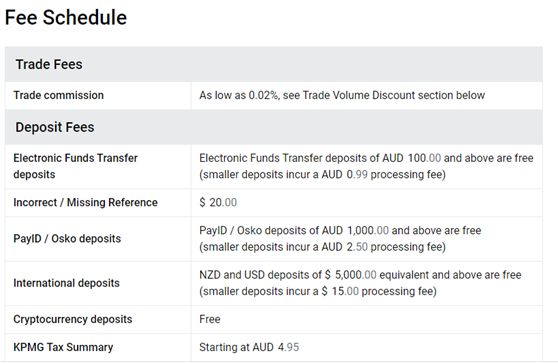Click the AUD 100.00 free deposit description
This screenshot has height=364, width=558.
pyautogui.click(x=366, y=158)
